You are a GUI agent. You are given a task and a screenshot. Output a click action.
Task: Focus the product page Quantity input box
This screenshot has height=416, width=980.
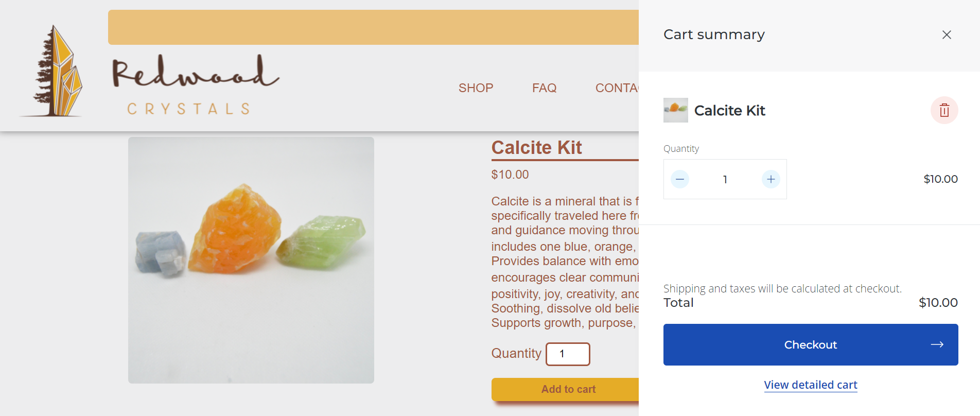coord(568,354)
